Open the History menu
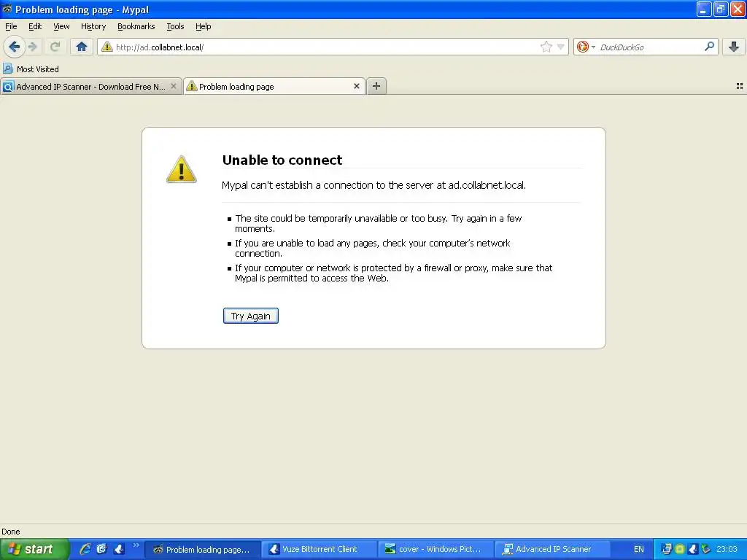The width and height of the screenshot is (747, 560). tap(93, 26)
